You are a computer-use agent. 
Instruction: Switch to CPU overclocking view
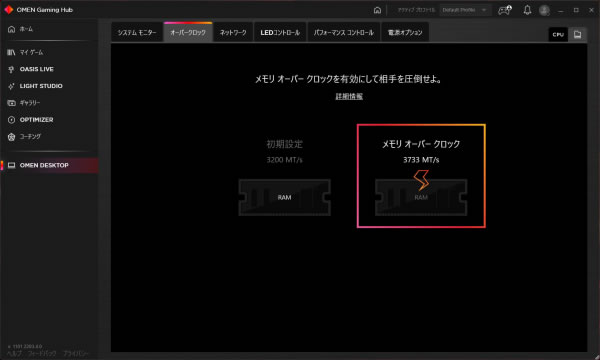558,34
